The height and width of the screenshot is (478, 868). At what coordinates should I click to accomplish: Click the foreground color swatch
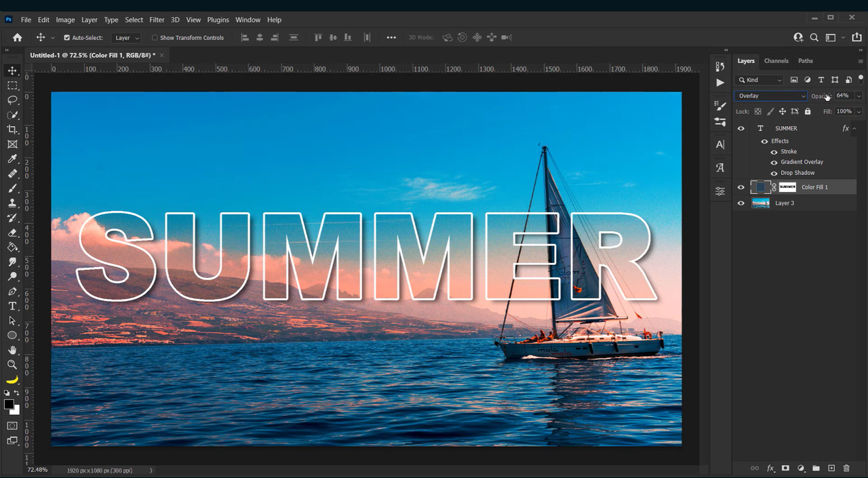tap(9, 405)
